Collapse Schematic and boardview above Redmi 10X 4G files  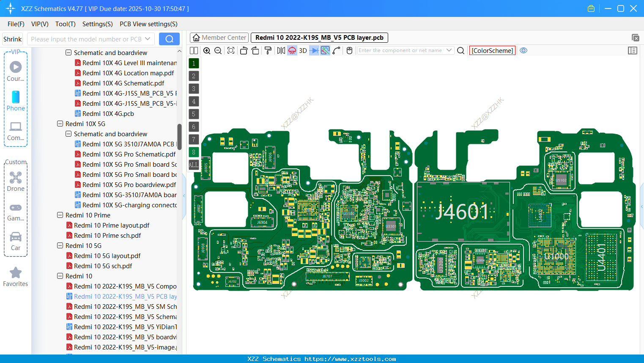[x=69, y=53]
